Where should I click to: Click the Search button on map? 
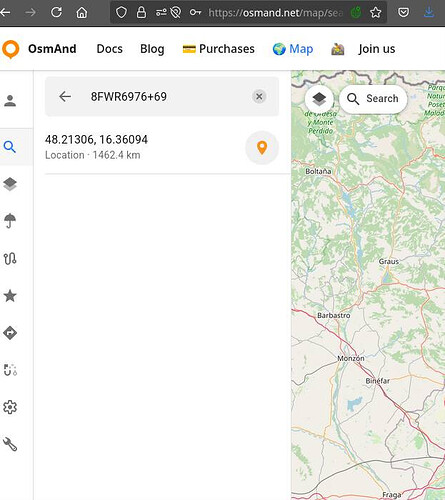click(373, 99)
